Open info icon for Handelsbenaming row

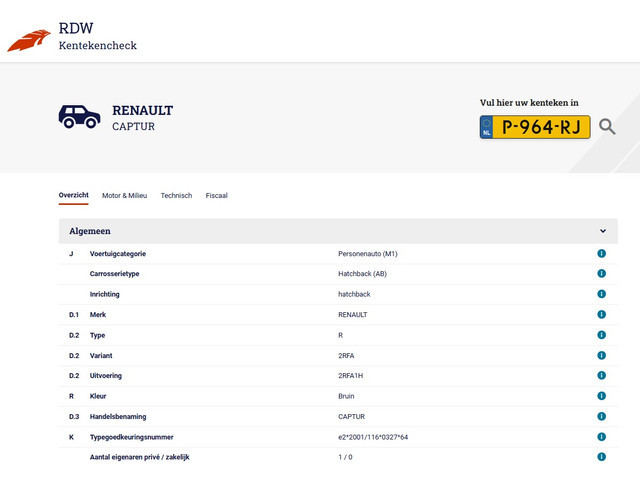602,416
